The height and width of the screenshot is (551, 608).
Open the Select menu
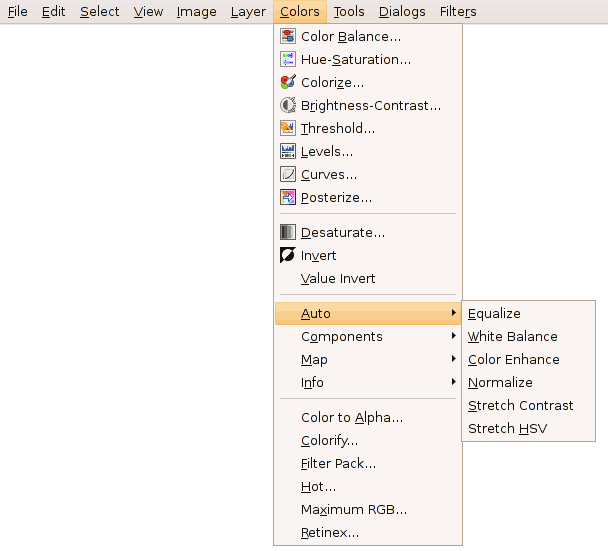click(x=100, y=12)
